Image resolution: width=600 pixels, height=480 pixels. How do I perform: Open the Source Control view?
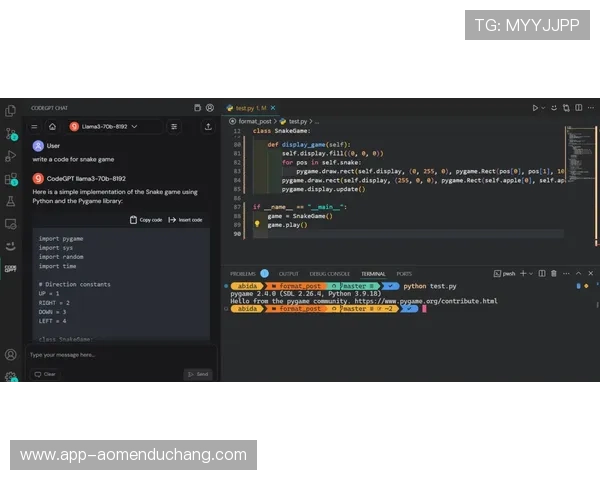click(11, 133)
